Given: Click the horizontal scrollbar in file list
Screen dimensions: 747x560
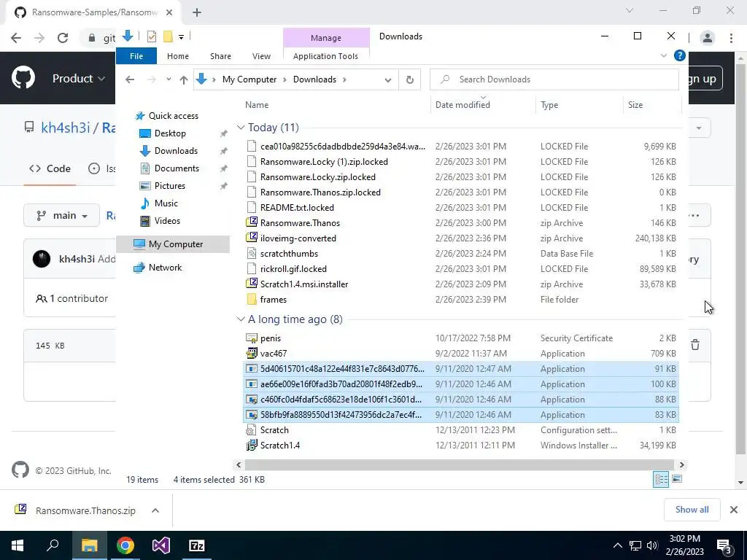Looking at the screenshot, I should click(460, 464).
